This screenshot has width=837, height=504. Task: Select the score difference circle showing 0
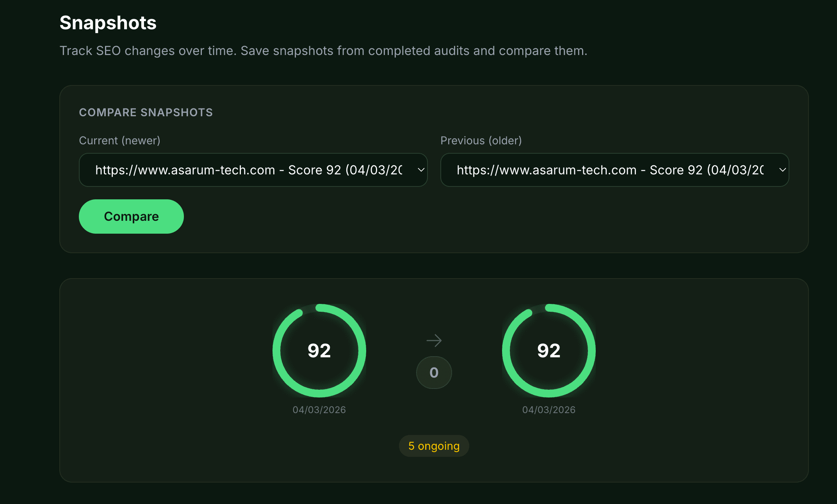pos(434,373)
